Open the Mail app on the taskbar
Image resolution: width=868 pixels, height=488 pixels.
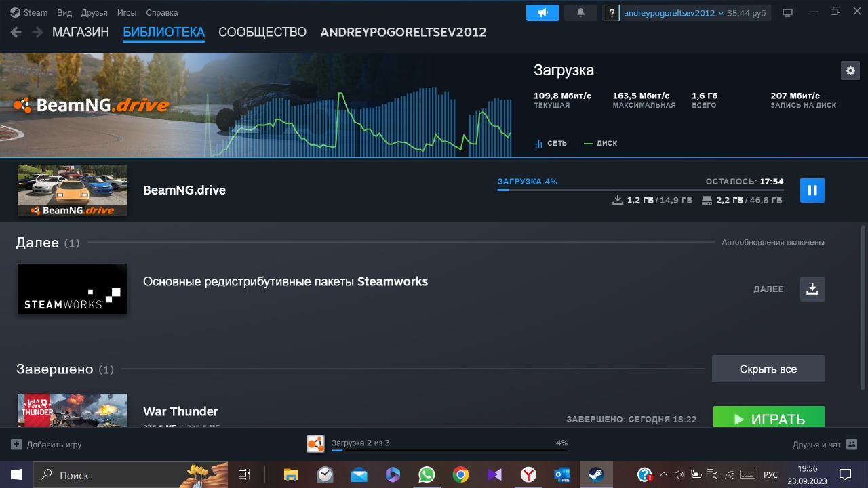click(x=359, y=474)
